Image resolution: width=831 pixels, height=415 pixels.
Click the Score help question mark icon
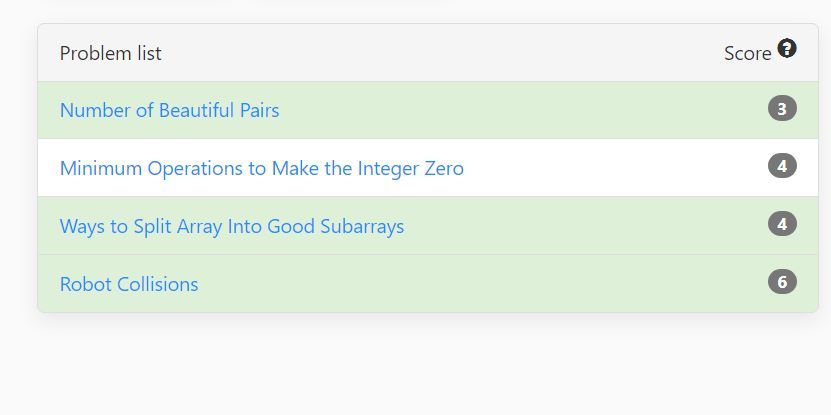[787, 49]
